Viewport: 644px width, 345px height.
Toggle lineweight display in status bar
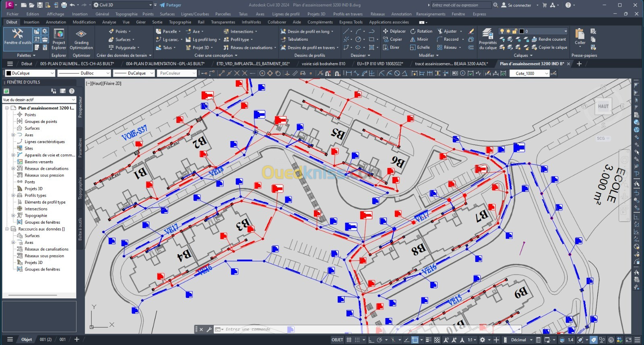coord(428,340)
